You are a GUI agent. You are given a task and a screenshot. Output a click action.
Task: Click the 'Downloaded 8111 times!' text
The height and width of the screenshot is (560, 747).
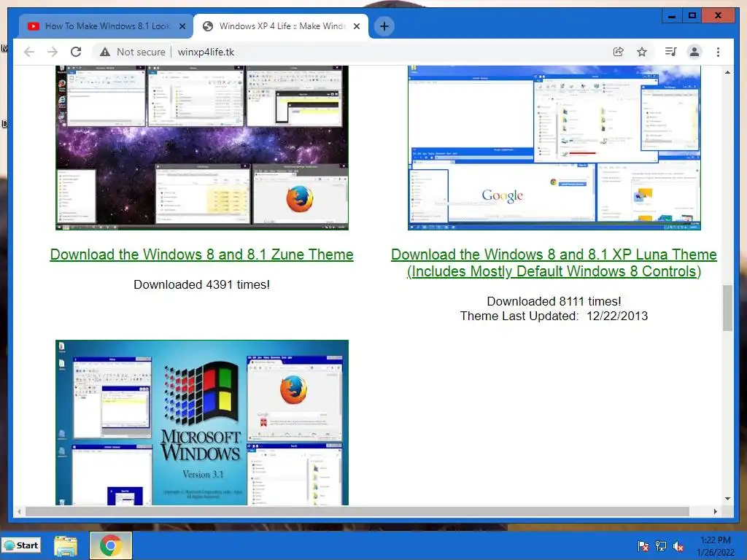pos(554,301)
